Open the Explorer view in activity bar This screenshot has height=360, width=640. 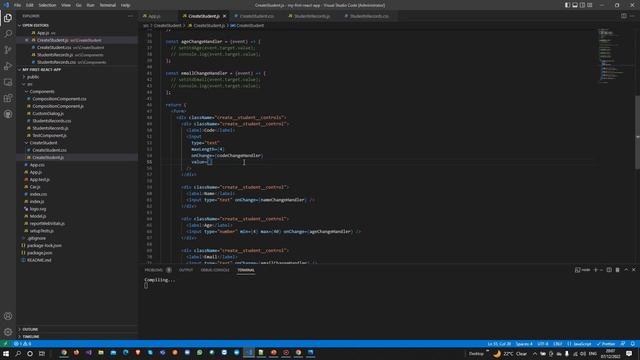[x=8, y=18]
